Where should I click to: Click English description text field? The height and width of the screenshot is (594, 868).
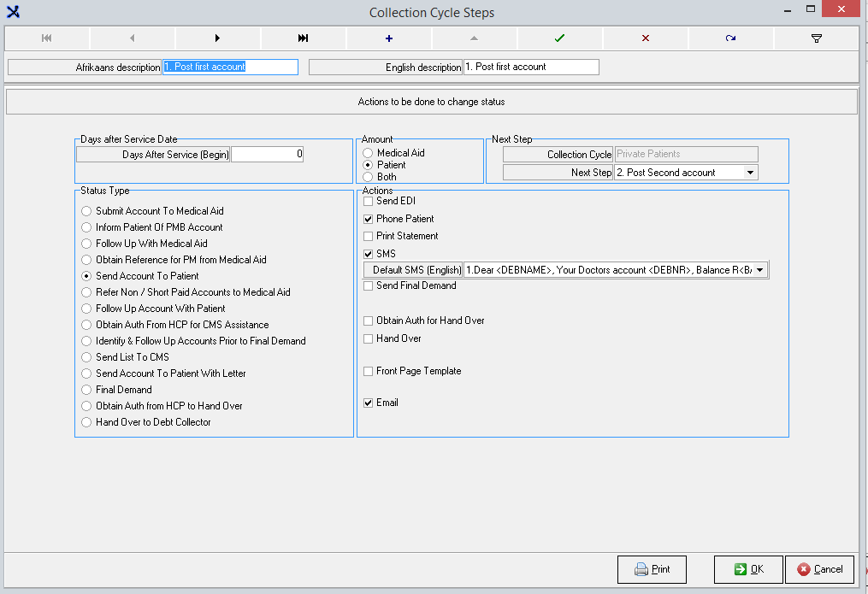(530, 67)
